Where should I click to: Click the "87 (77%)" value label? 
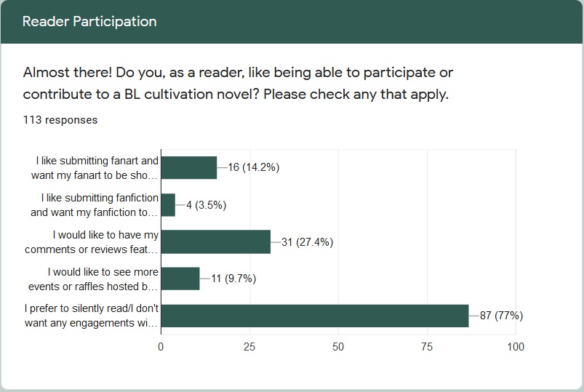point(501,316)
